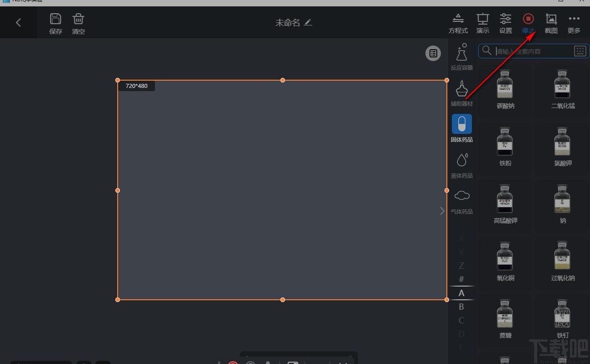Jump to index letter C
The height and width of the screenshot is (364, 590).
coord(461,320)
